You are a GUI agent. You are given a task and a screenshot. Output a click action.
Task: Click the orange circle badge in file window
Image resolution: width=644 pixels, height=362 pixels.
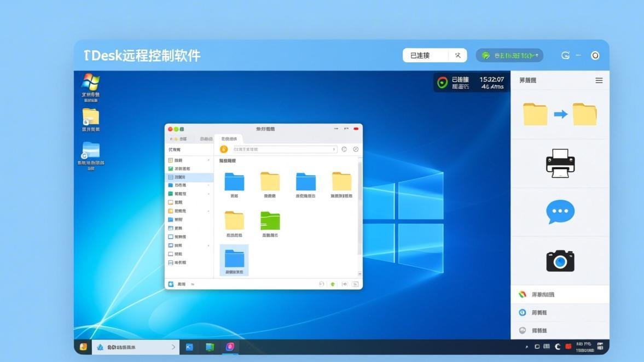224,149
